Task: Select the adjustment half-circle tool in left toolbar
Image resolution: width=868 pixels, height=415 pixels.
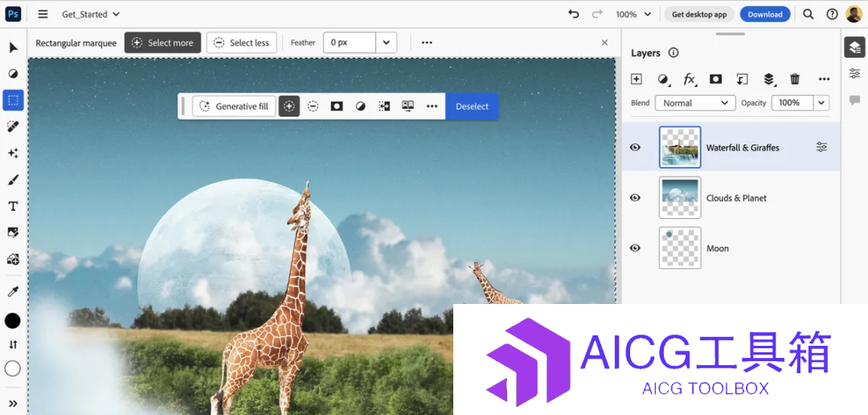Action: tap(14, 74)
